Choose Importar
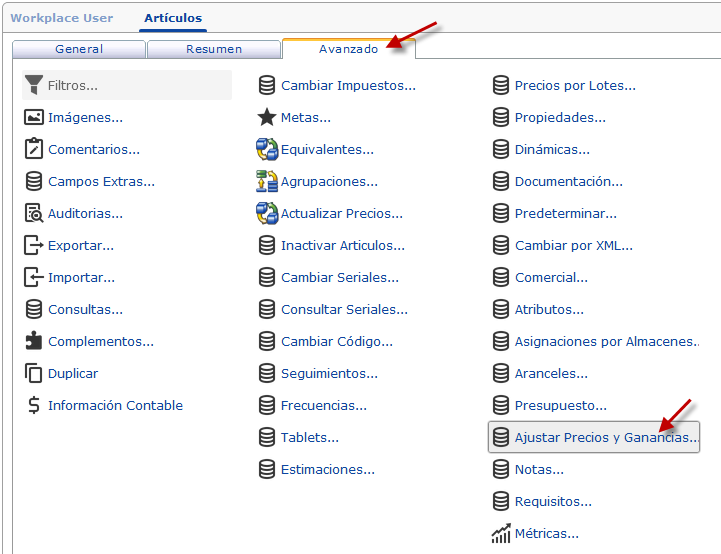Viewport: 721px width, 554px height. pyautogui.click(x=81, y=278)
